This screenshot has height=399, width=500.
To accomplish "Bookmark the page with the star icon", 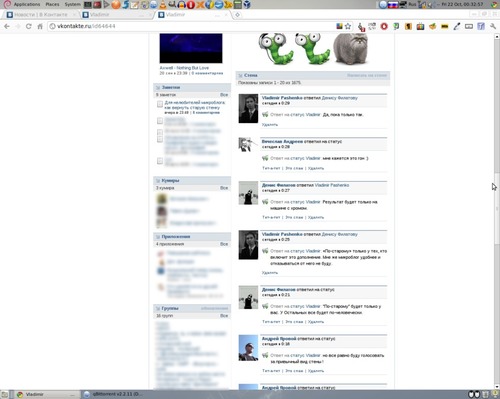I will coord(348,26).
